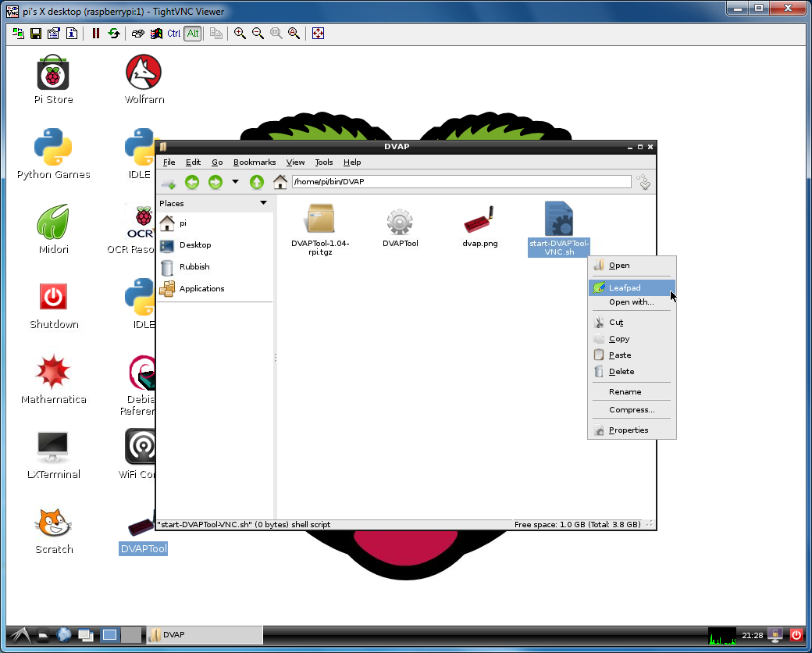Open the Edit menu in the DVAP window
812x653 pixels.
193,162
